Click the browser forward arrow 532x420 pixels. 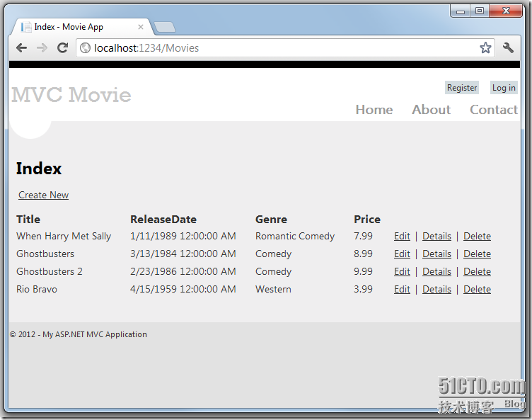click(x=42, y=48)
